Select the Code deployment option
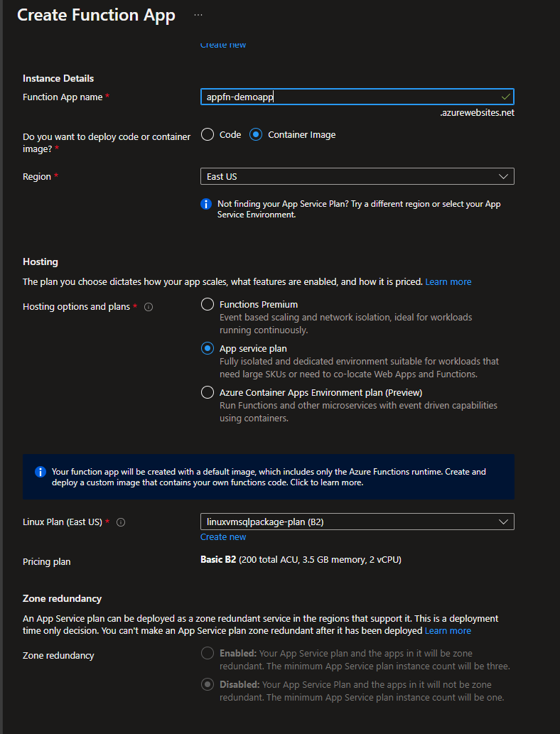 pyautogui.click(x=208, y=135)
